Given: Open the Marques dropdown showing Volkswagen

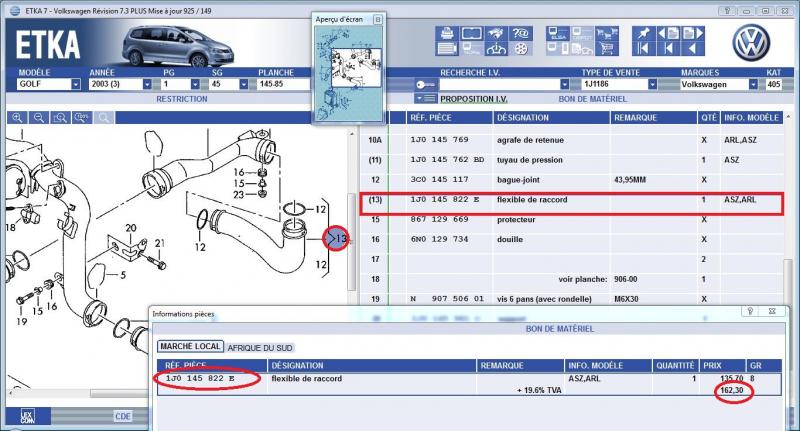Looking at the screenshot, I should coord(753,84).
